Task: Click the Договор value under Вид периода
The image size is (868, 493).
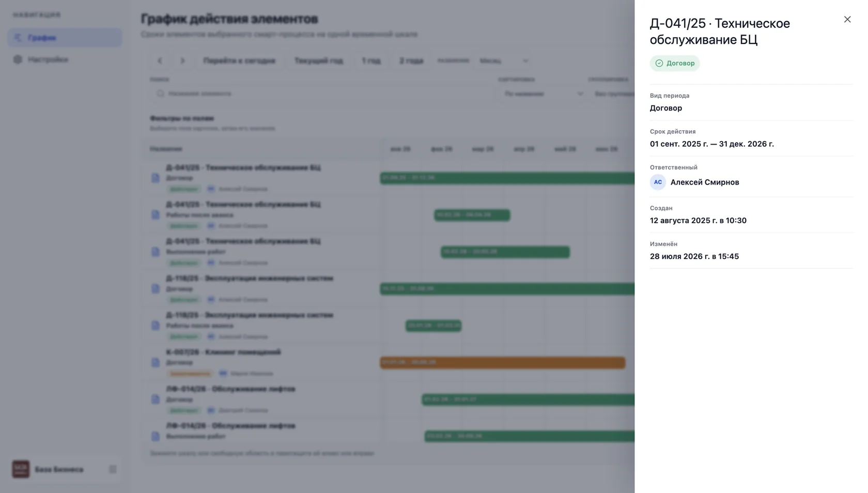Action: pyautogui.click(x=666, y=108)
